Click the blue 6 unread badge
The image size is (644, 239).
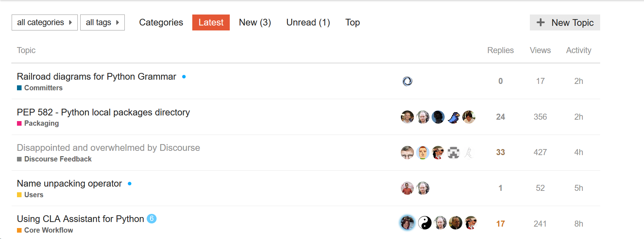click(152, 218)
